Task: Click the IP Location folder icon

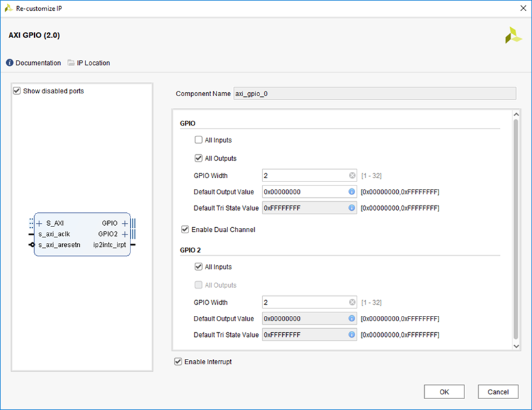Action: click(x=71, y=63)
